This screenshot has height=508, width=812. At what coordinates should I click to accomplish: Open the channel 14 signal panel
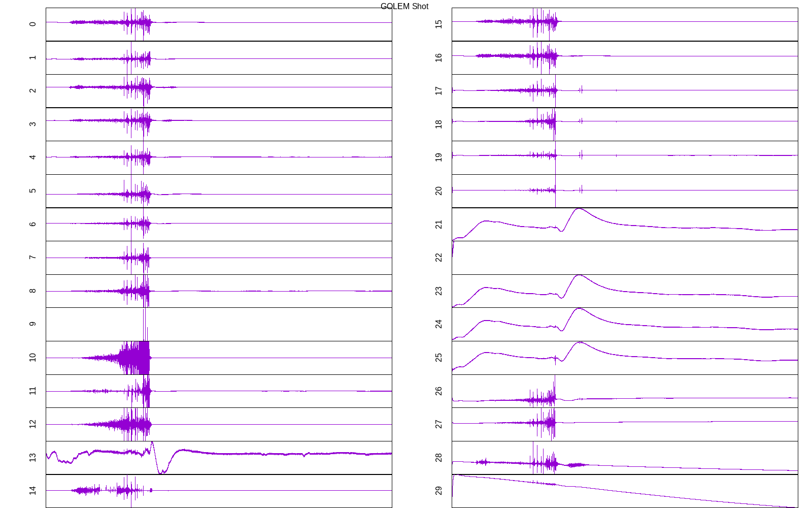219,491
